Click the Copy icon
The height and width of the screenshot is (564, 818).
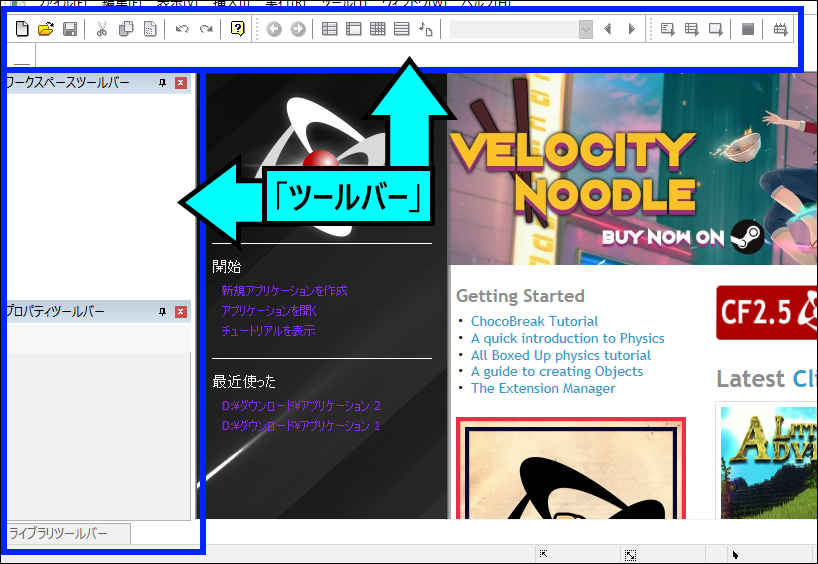click(126, 29)
